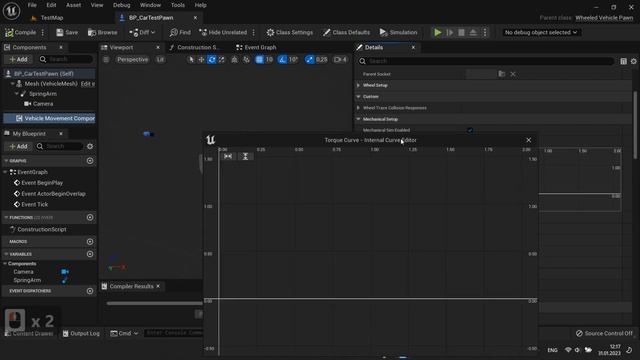Open Wheeled Vehicle Pawn parent class link

tap(604, 18)
